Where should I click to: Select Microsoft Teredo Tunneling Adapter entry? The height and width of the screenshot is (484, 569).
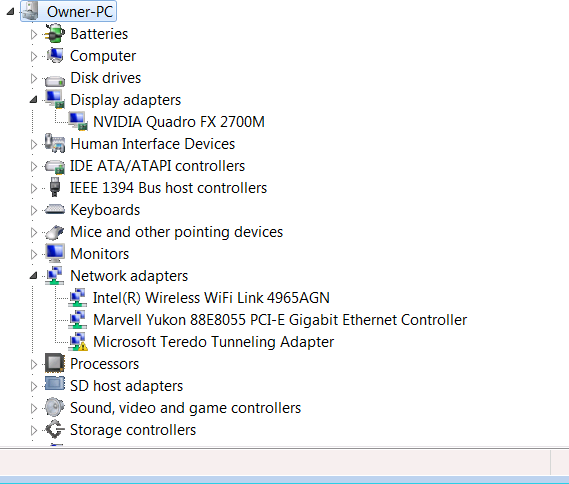point(213,342)
